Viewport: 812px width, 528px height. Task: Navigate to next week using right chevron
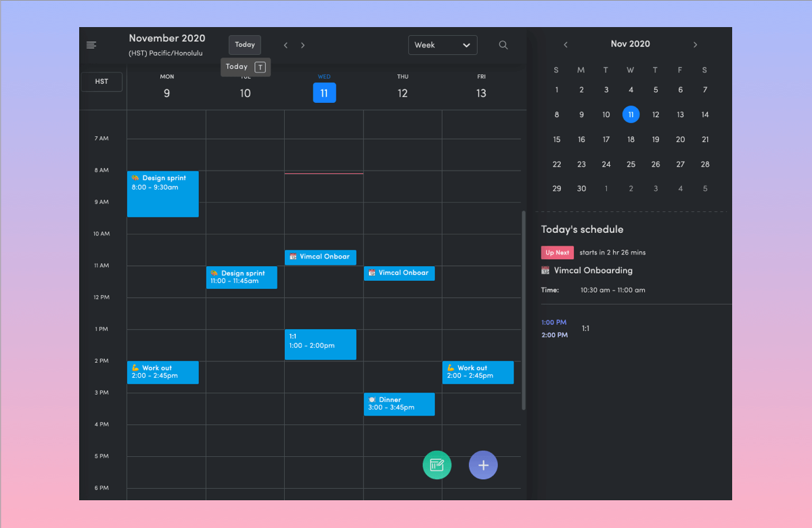(302, 45)
